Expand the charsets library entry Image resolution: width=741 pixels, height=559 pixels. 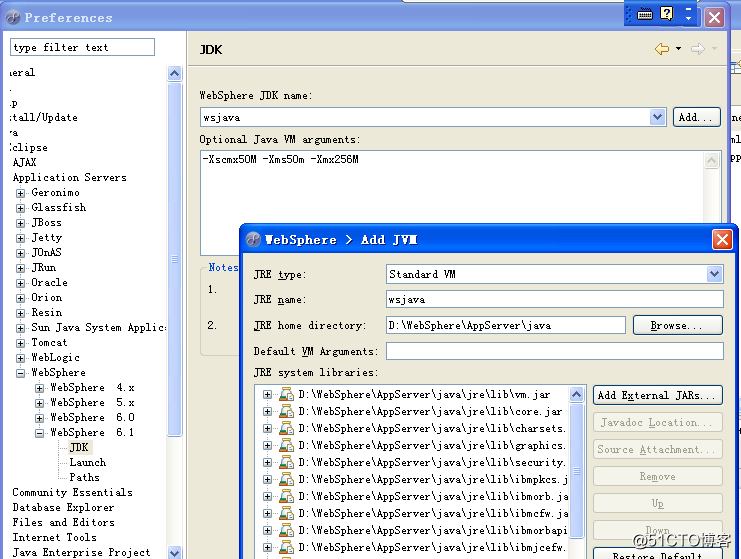267,428
